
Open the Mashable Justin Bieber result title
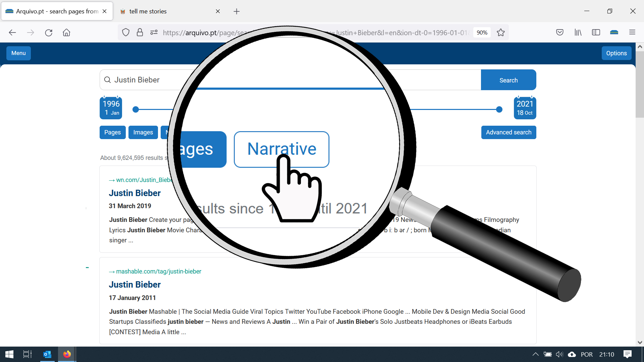pos(135,285)
